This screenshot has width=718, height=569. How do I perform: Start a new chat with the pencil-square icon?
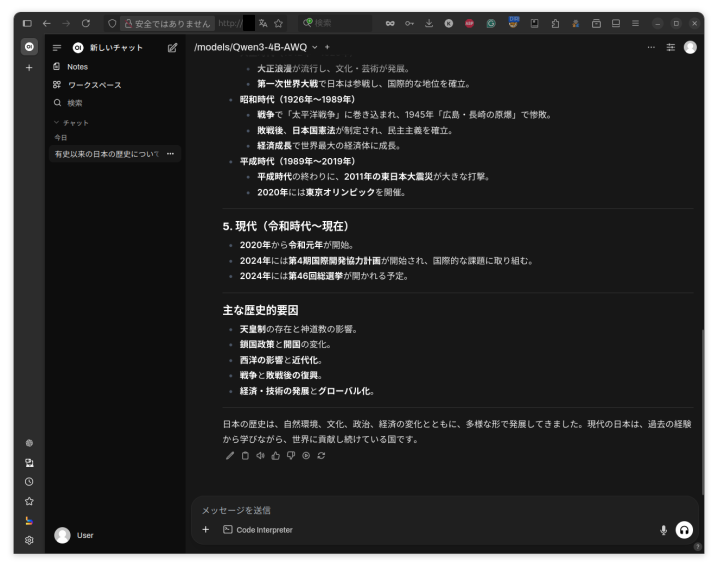tap(172, 48)
